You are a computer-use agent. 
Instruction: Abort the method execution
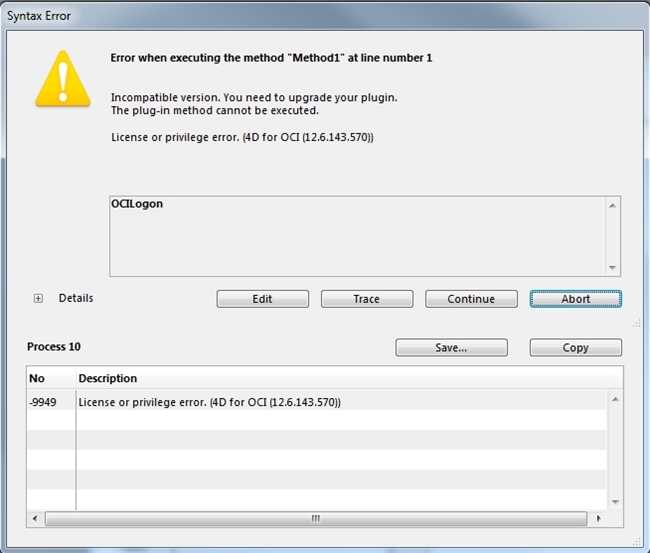point(575,299)
